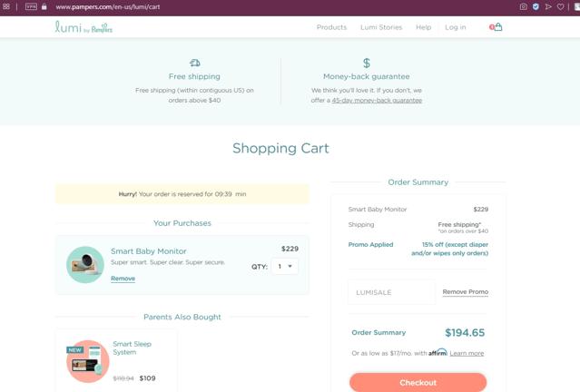Click the $229 price in Your Purchases
Screen dimensions: 580x392
tap(290, 249)
